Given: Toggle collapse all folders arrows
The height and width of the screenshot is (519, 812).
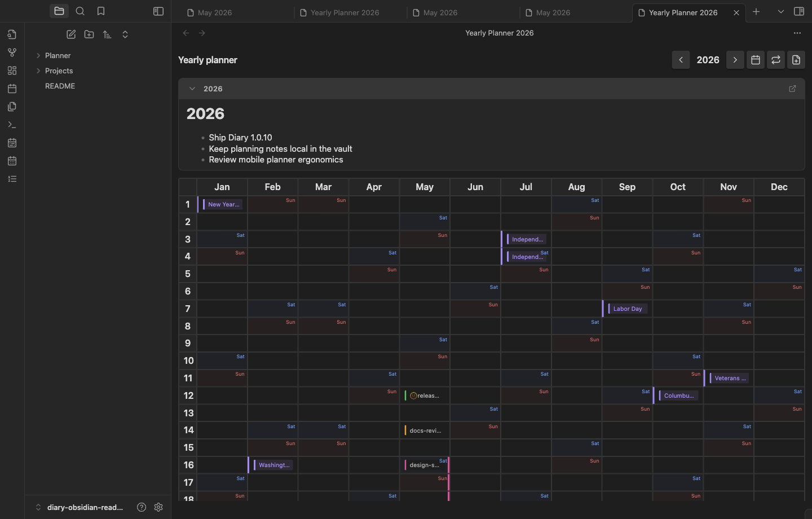Looking at the screenshot, I should tap(125, 34).
